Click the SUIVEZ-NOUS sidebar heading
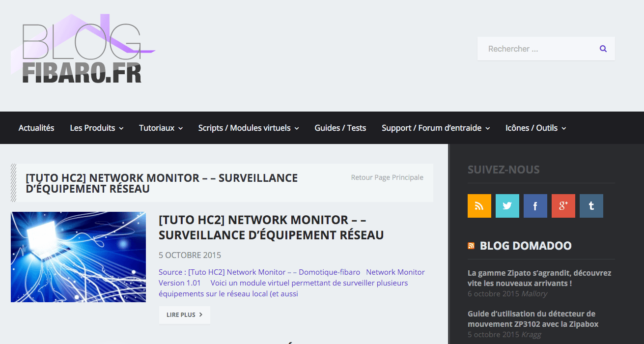The image size is (644, 344). point(504,170)
